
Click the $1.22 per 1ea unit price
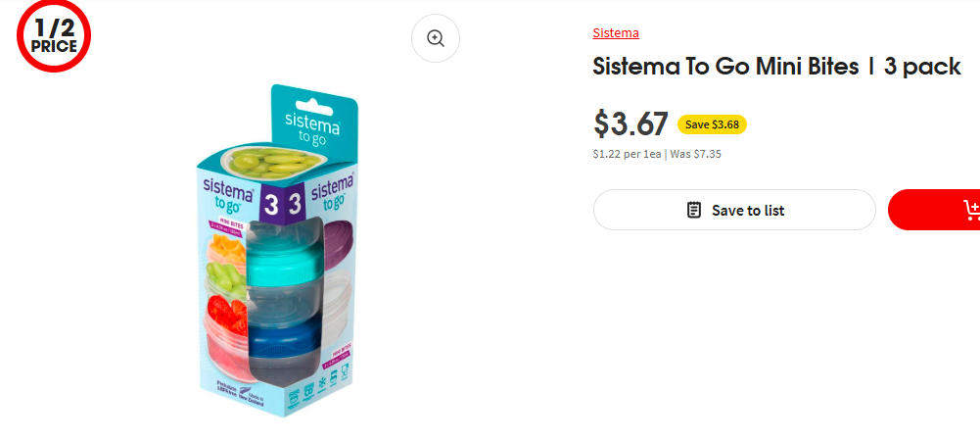[627, 154]
